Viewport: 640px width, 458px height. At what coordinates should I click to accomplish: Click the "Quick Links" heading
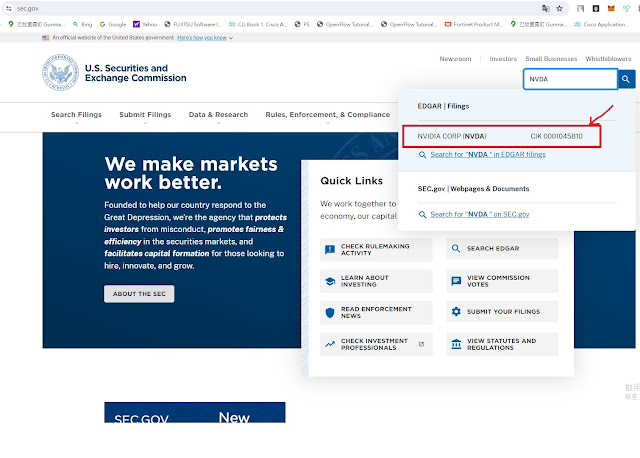(351, 181)
